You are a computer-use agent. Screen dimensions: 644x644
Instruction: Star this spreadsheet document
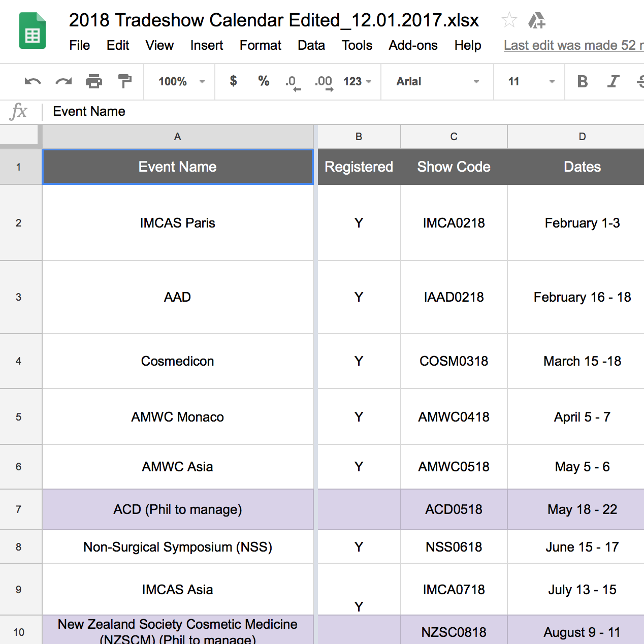[509, 20]
